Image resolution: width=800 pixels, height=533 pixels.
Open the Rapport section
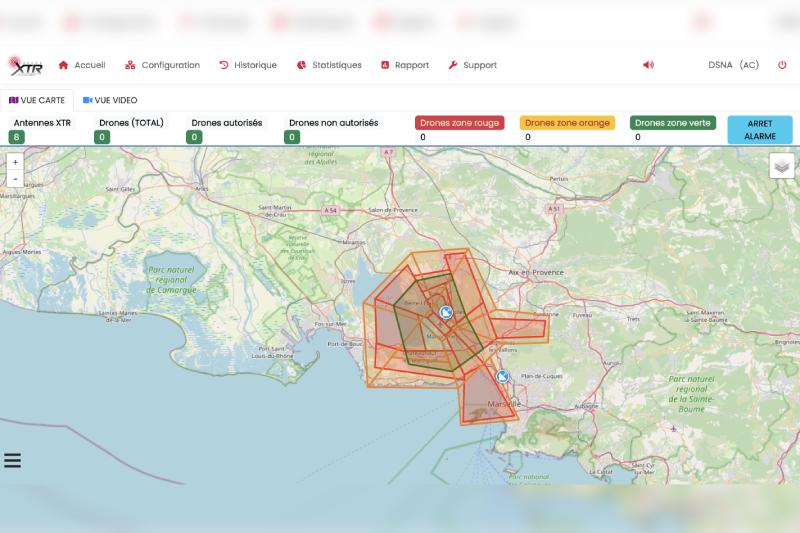pos(404,65)
